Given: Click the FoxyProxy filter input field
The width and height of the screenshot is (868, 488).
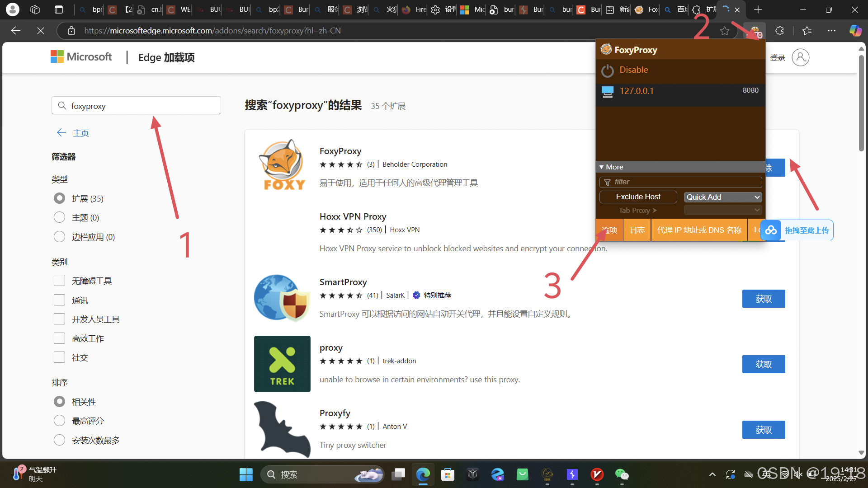Looking at the screenshot, I should (685, 182).
